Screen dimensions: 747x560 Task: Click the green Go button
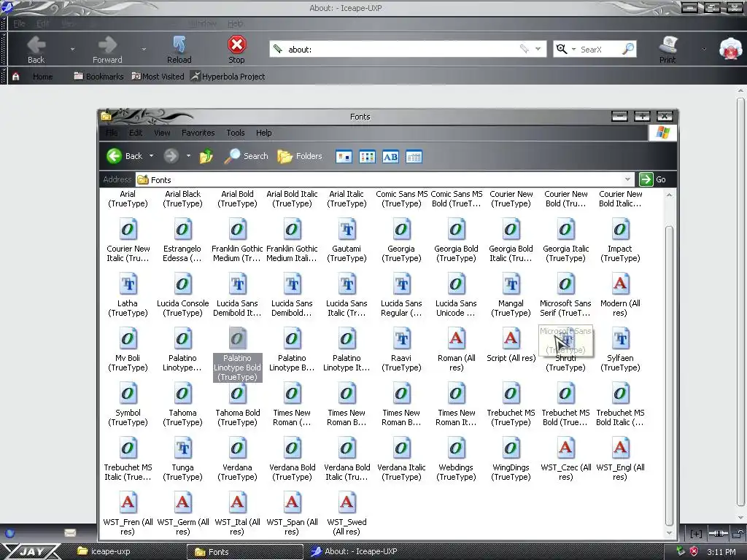(653, 179)
